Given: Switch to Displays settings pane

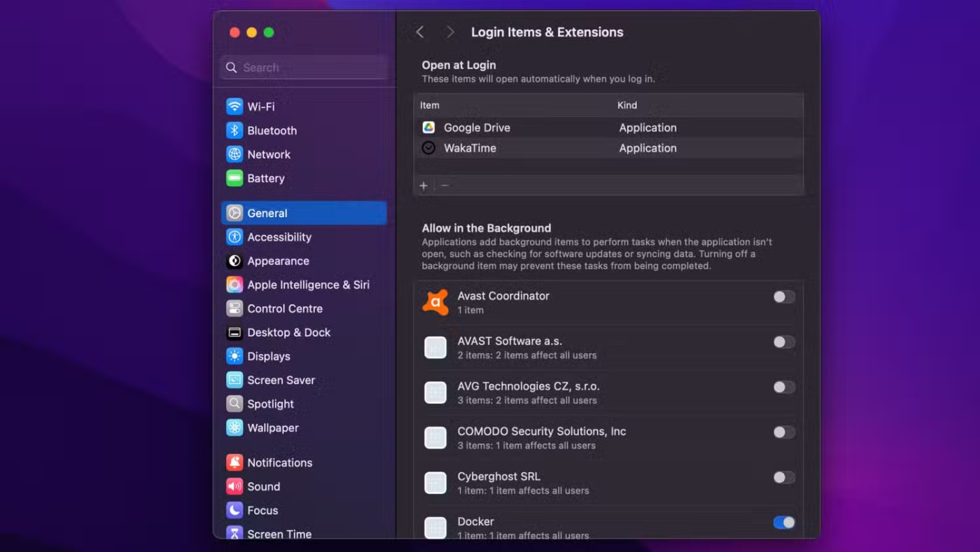Looking at the screenshot, I should [x=268, y=356].
